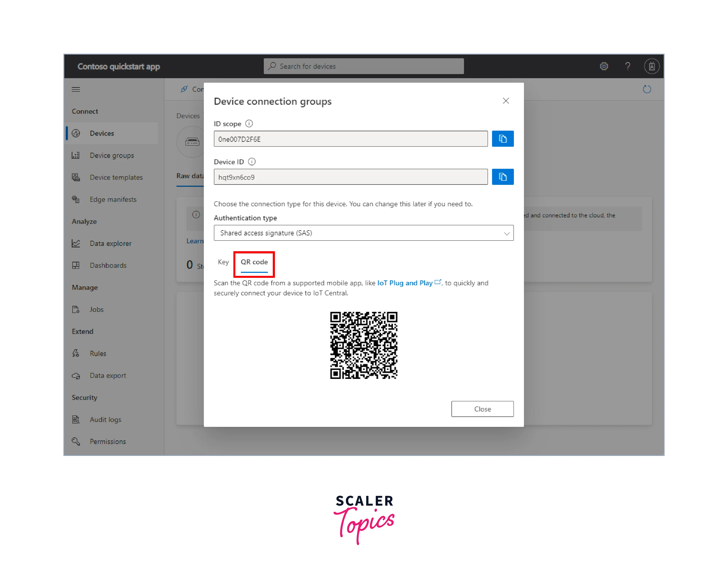Viewport: 728px width, 586px height.
Task: Open the user account avatar menu
Action: pyautogui.click(x=652, y=66)
